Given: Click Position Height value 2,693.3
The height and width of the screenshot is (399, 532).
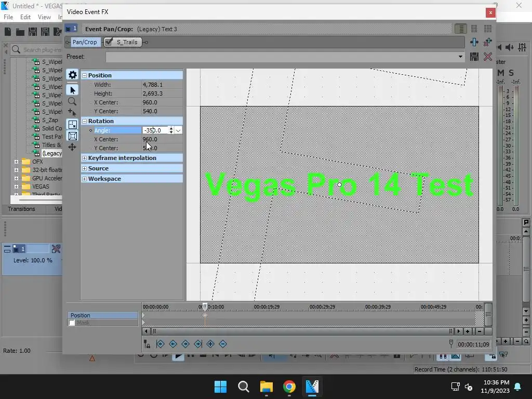Looking at the screenshot, I should tap(152, 94).
